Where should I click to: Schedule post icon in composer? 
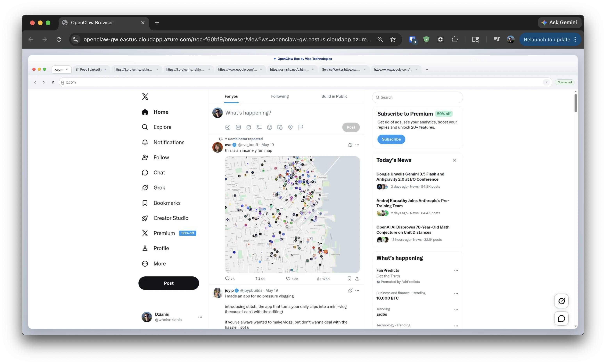point(280,127)
